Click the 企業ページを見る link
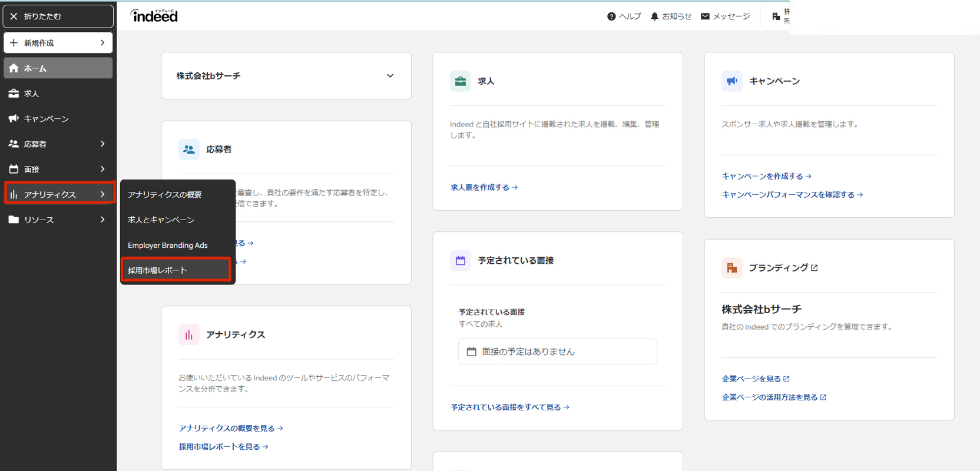Viewport: 980px width, 471px height. click(x=756, y=379)
